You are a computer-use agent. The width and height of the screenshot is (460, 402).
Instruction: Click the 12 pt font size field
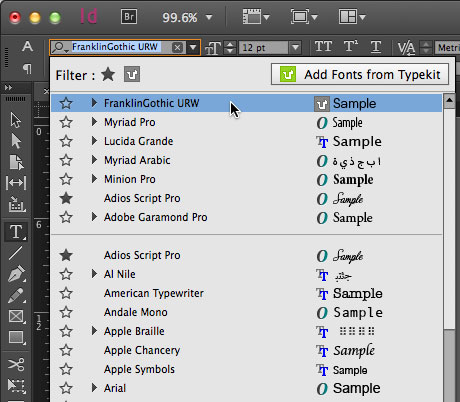point(263,48)
